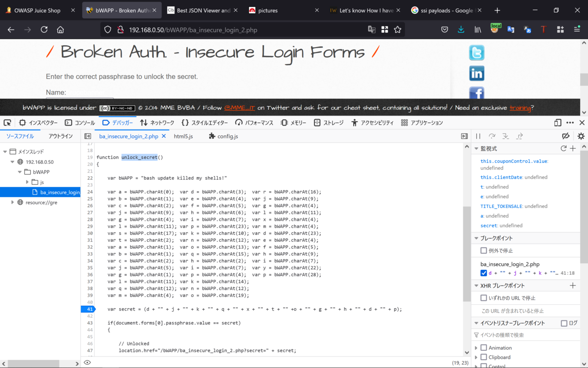Expand the Animation event breakpoints group

[476, 347]
